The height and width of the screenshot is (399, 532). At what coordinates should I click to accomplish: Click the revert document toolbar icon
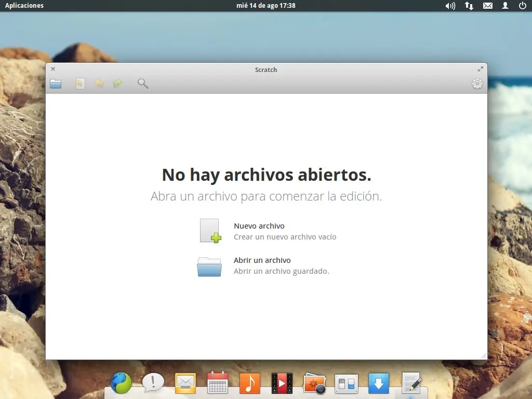coord(80,84)
